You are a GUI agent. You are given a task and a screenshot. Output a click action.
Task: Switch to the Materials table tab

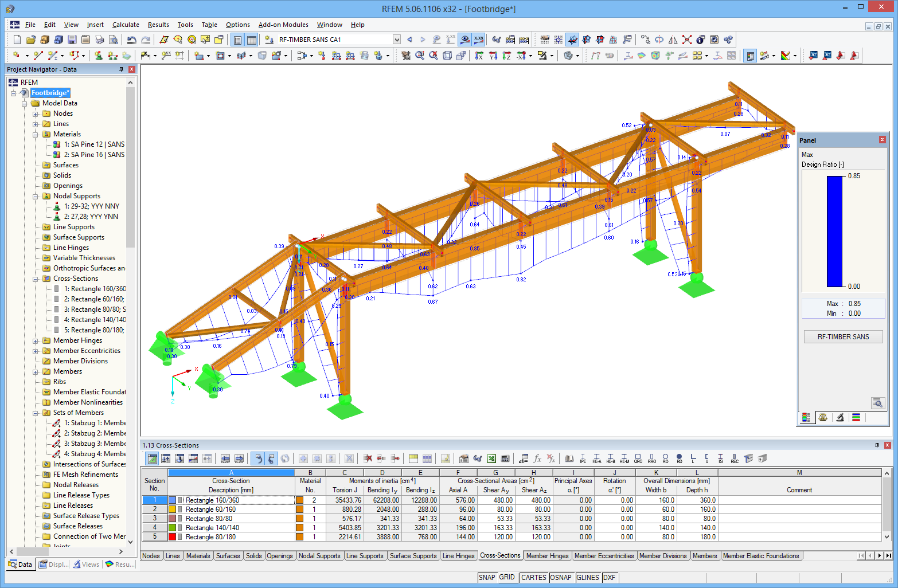coord(198,555)
